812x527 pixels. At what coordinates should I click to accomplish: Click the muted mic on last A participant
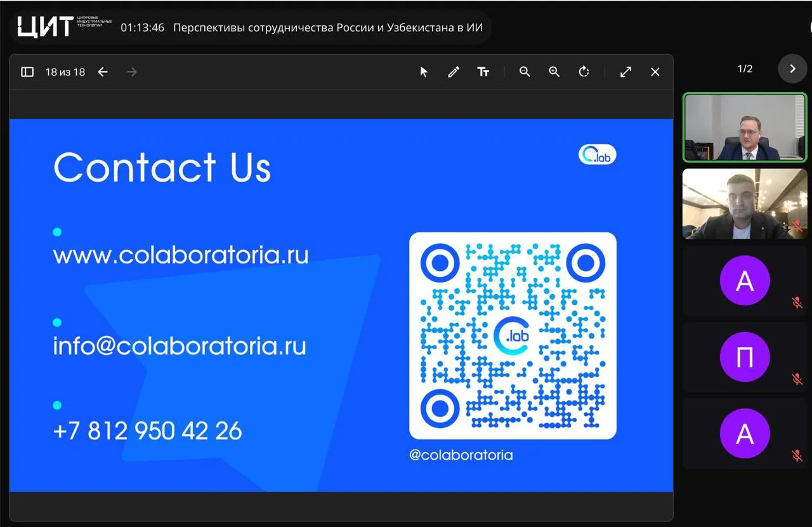tap(797, 455)
